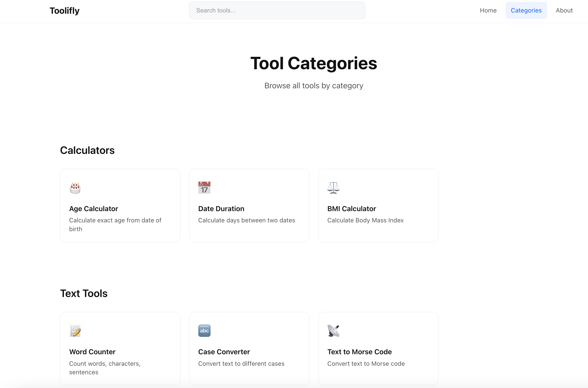Click 'Calculate exact age from date of birth' text
588x388 pixels.
point(115,225)
